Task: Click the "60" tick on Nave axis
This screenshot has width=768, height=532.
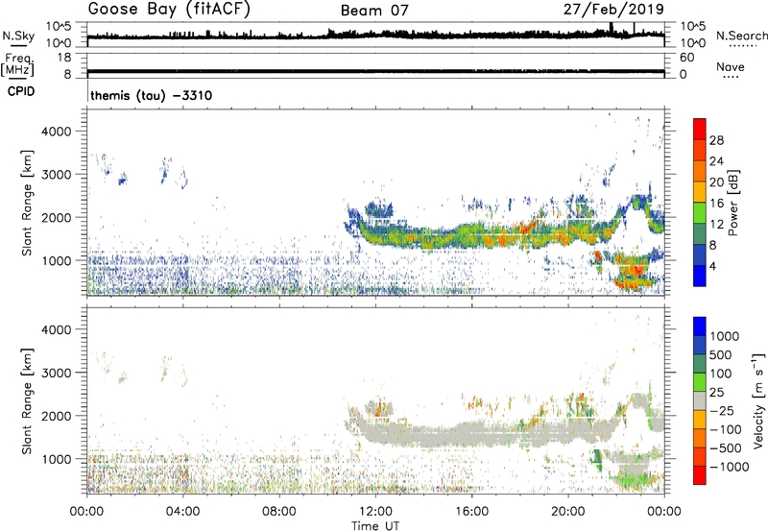Action: point(686,58)
